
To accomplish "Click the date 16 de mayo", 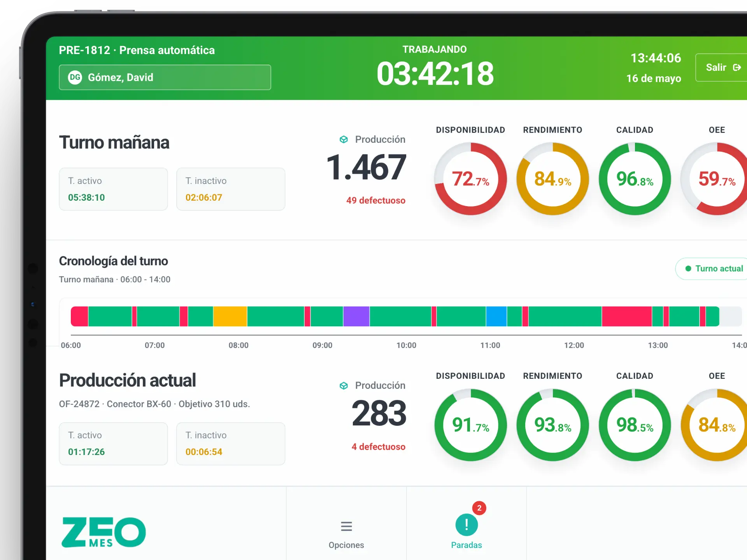I will click(x=654, y=79).
